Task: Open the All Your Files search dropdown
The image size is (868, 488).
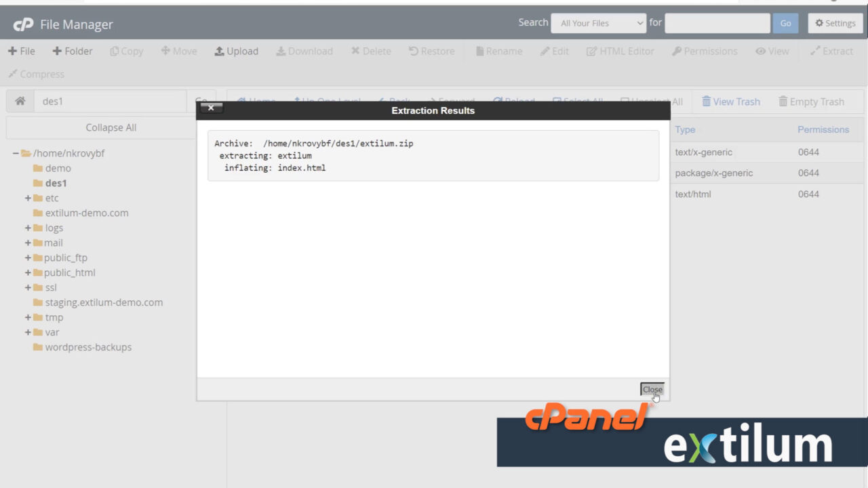Action: click(597, 22)
